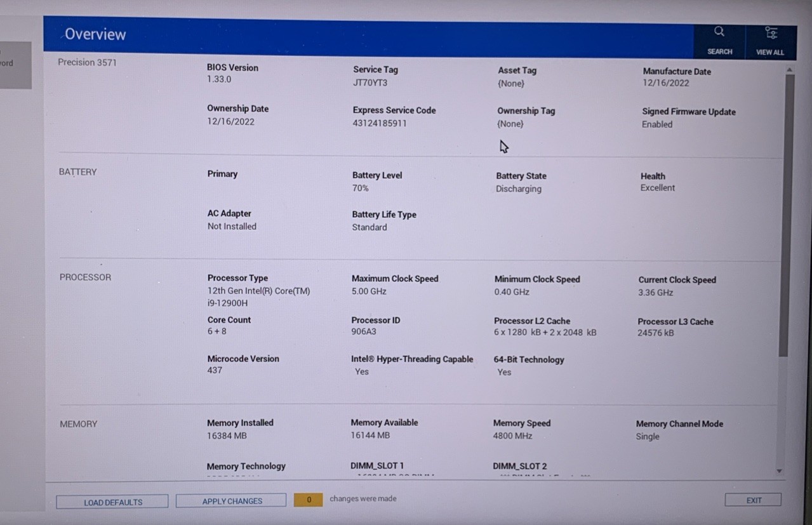
Task: Select the changes counter showing 0
Action: tap(309, 500)
